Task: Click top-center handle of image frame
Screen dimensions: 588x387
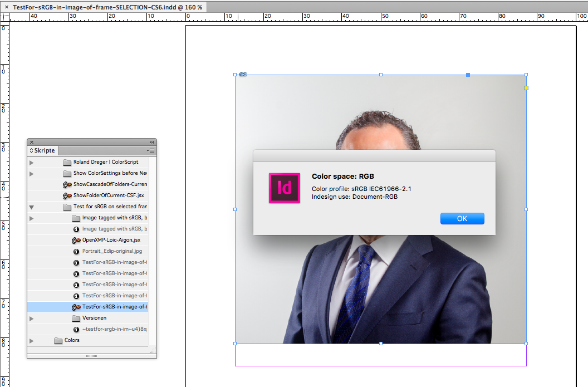Action: (381, 75)
